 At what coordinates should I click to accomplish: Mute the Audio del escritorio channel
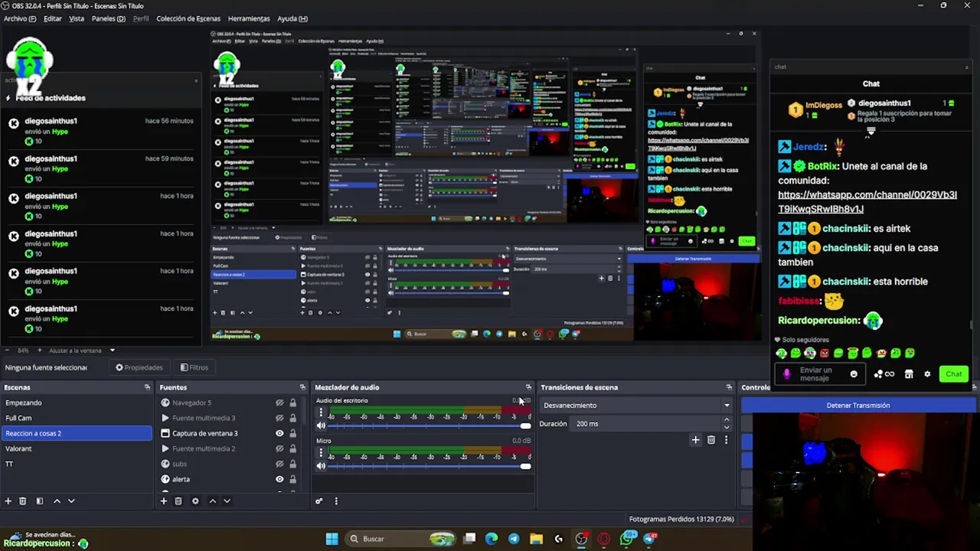(321, 425)
